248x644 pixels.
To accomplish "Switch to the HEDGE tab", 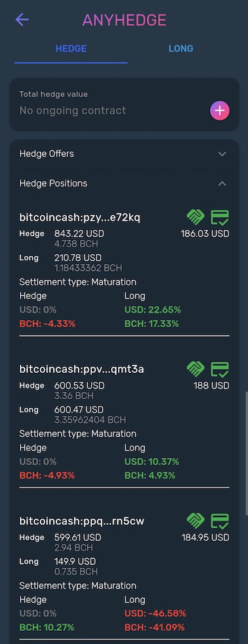I will [x=71, y=49].
